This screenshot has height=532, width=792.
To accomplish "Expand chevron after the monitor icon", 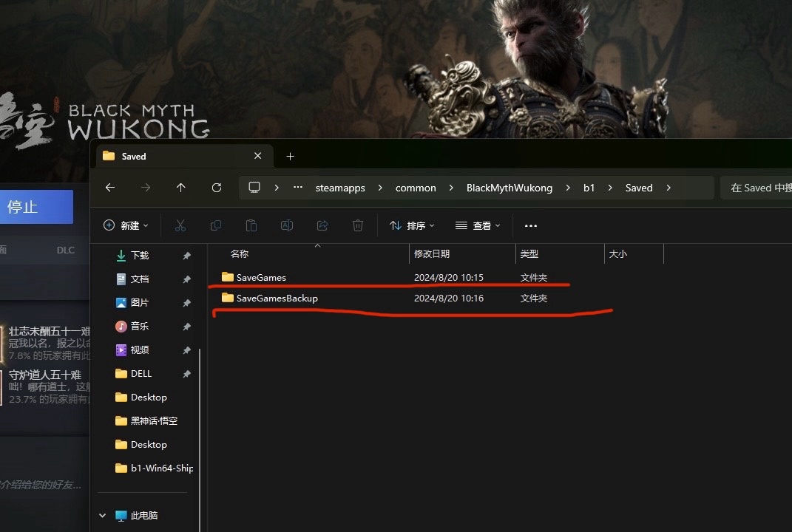I will 277,188.
